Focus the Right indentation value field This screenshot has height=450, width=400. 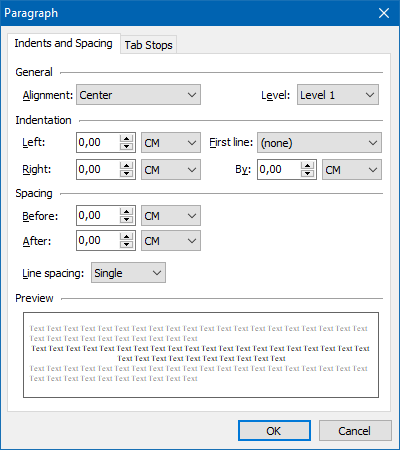pyautogui.click(x=98, y=169)
